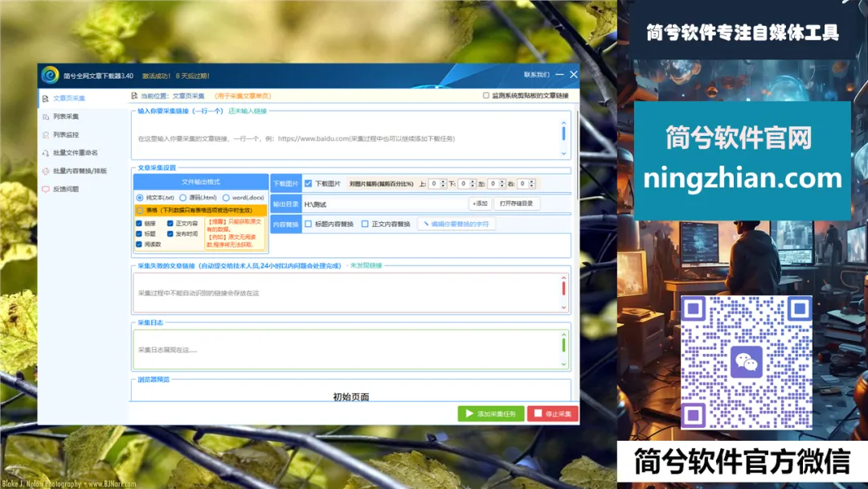Click ningzhian.com text in right banner
The width and height of the screenshot is (868, 489).
click(743, 179)
